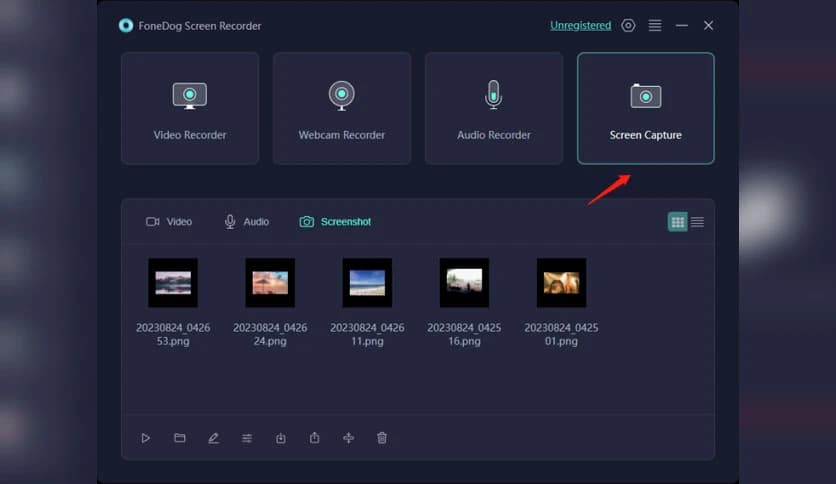The height and width of the screenshot is (484, 836).
Task: Close the FoneDog Screen Recorder window
Action: click(708, 26)
